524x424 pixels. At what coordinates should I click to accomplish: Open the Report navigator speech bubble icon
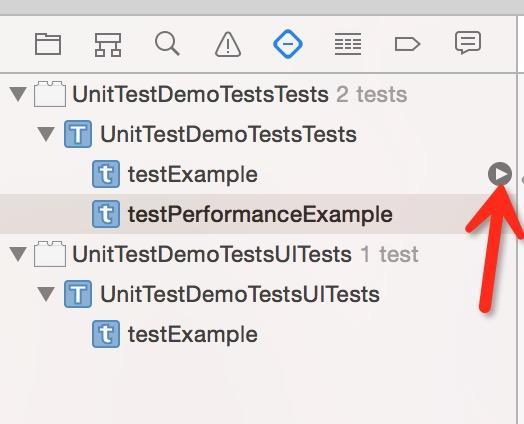click(x=468, y=43)
